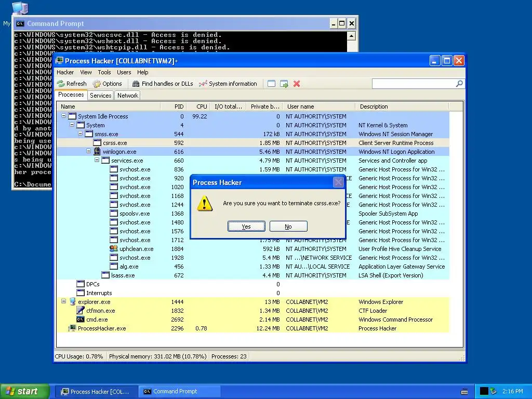Click the search magnifier icon
Image resolution: width=532 pixels, height=399 pixels.
[x=459, y=84]
